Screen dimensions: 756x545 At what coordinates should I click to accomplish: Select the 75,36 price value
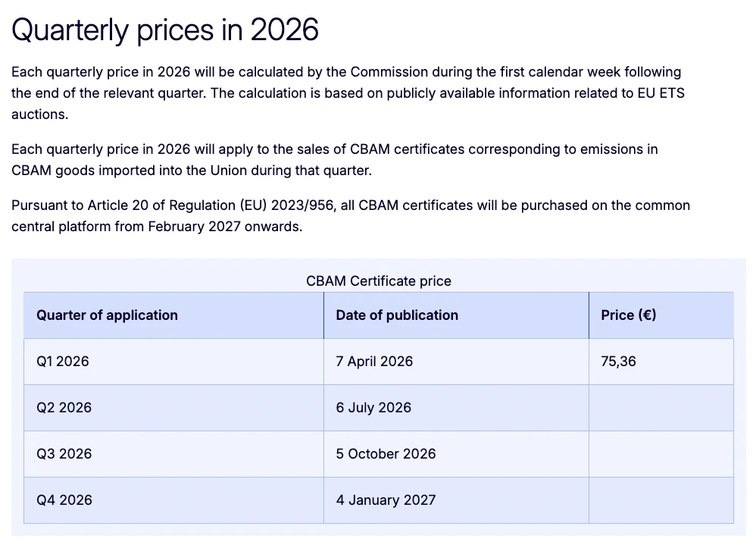click(618, 362)
